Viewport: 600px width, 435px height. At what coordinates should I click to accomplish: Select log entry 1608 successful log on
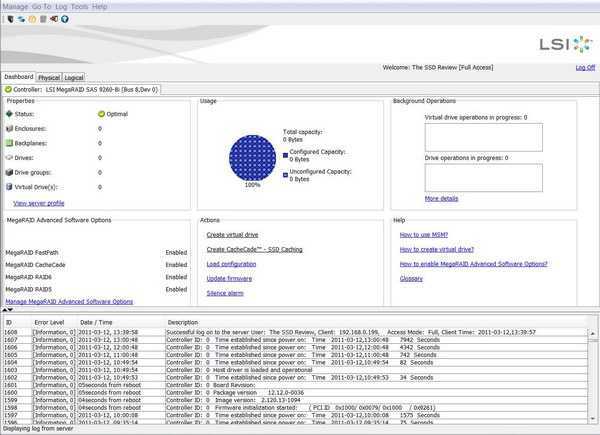(295, 332)
